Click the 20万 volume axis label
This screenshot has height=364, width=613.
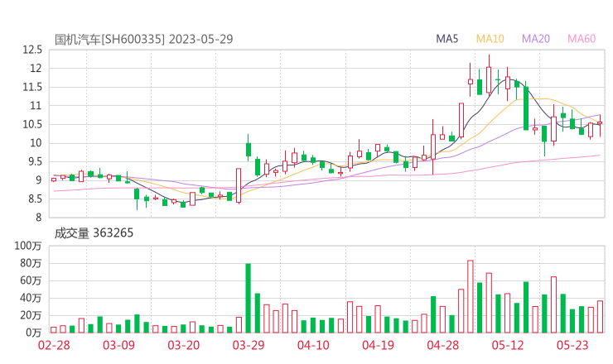31,315
